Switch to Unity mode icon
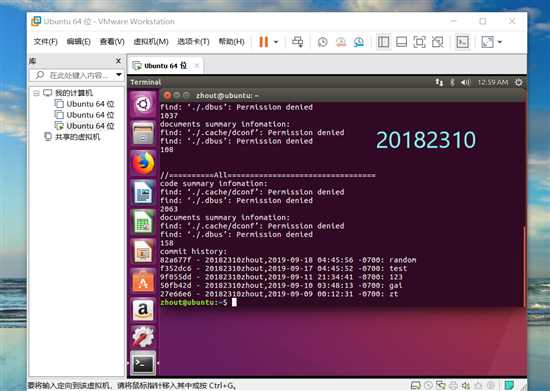Image resolution: width=550 pixels, height=391 pixels. (x=437, y=42)
